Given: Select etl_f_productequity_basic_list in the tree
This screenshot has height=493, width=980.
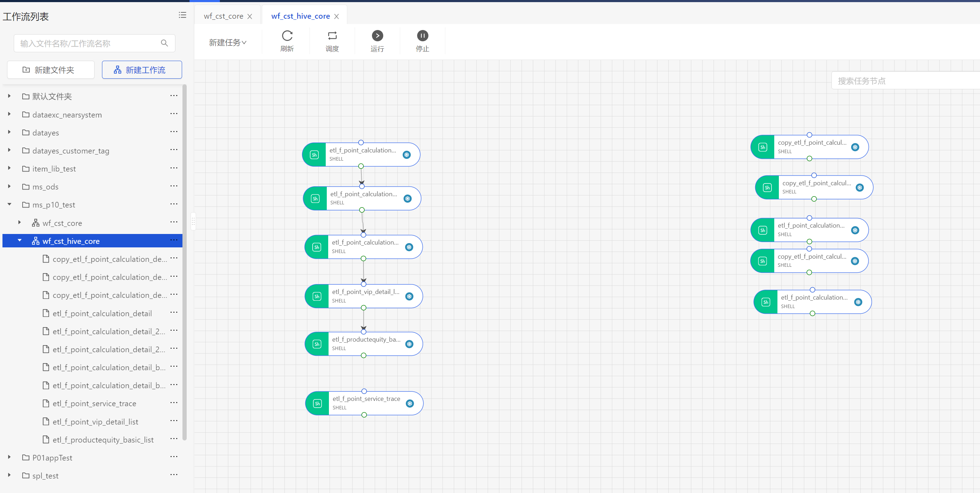Looking at the screenshot, I should (103, 440).
